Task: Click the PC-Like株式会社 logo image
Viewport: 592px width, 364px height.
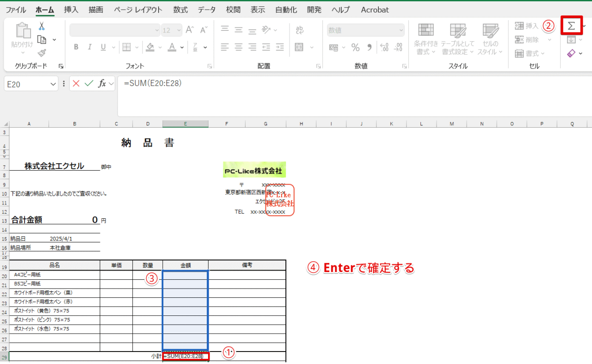Action: click(x=254, y=170)
